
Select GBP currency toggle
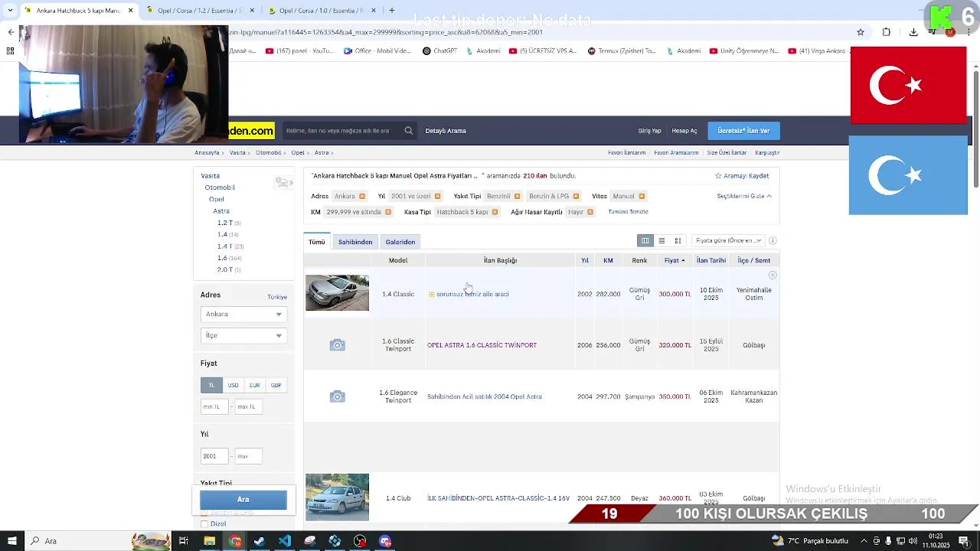coord(276,385)
